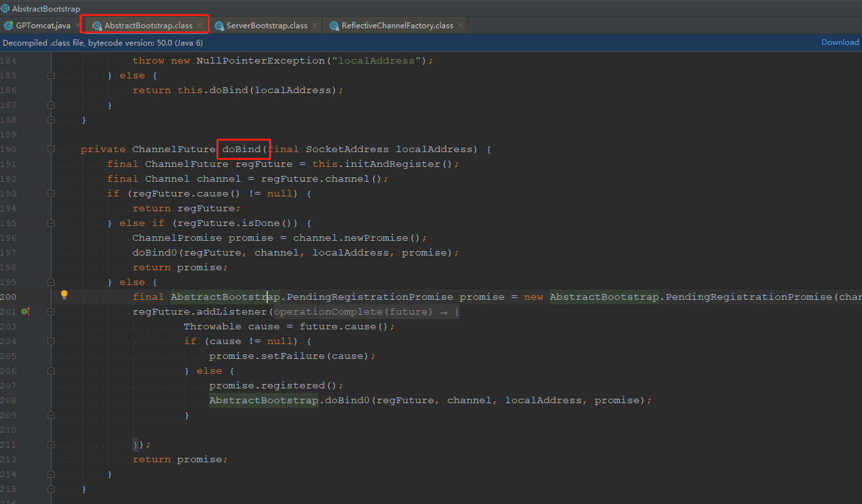This screenshot has width=862, height=504.
Task: Click the intention lightbulb on line 200
Action: point(64,295)
